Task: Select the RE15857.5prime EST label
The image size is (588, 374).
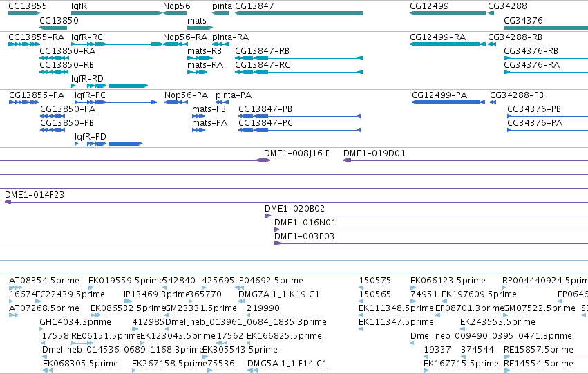Action: pyautogui.click(x=538, y=350)
